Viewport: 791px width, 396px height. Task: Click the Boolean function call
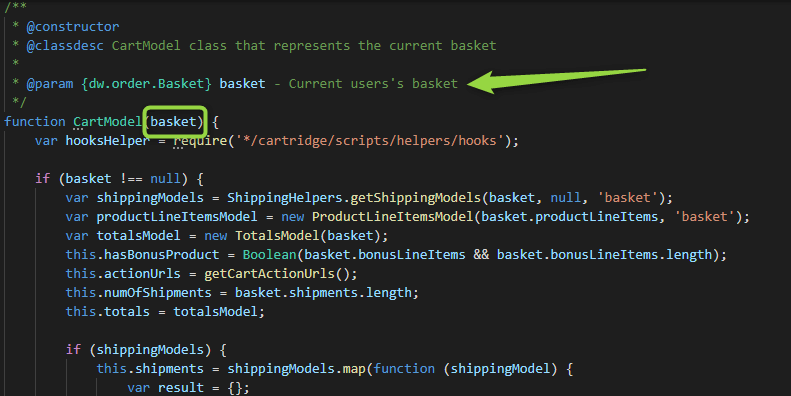point(269,255)
